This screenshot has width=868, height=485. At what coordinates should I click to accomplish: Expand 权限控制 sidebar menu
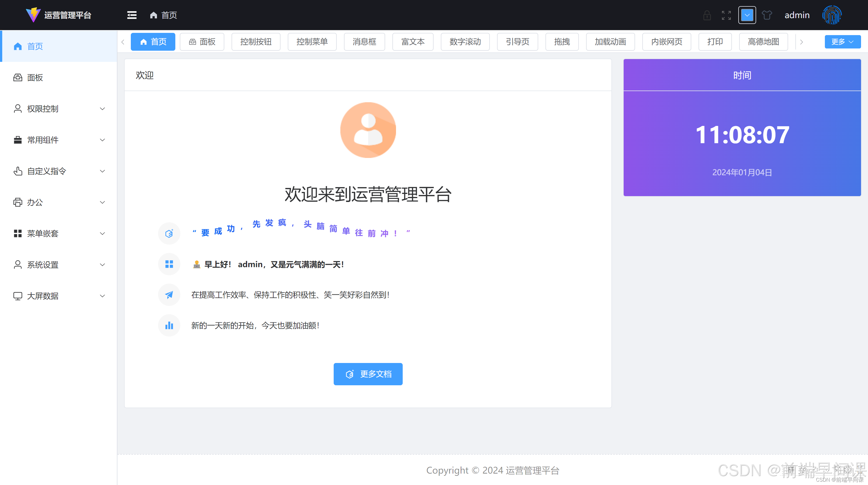[59, 109]
